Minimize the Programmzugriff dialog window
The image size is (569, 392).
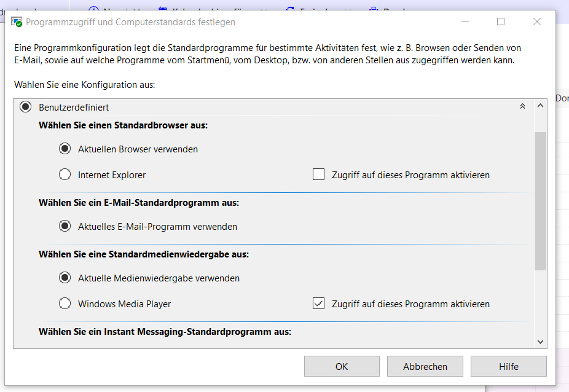pyautogui.click(x=465, y=22)
